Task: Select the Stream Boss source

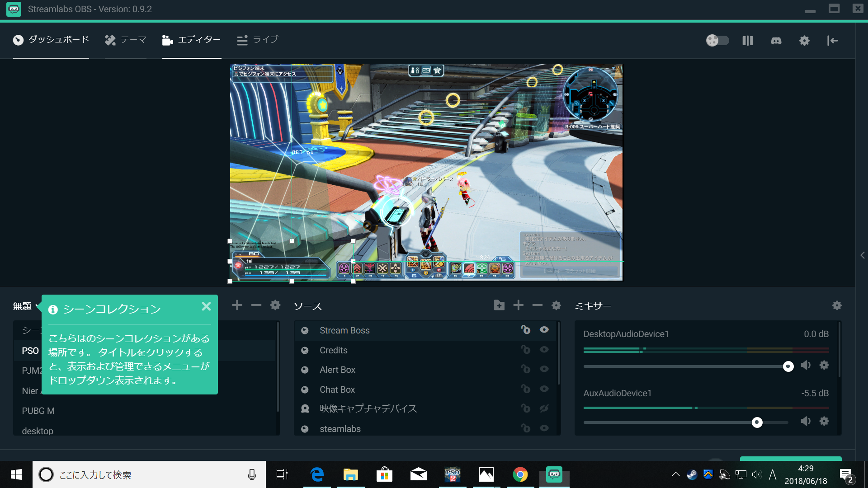Action: point(426,330)
